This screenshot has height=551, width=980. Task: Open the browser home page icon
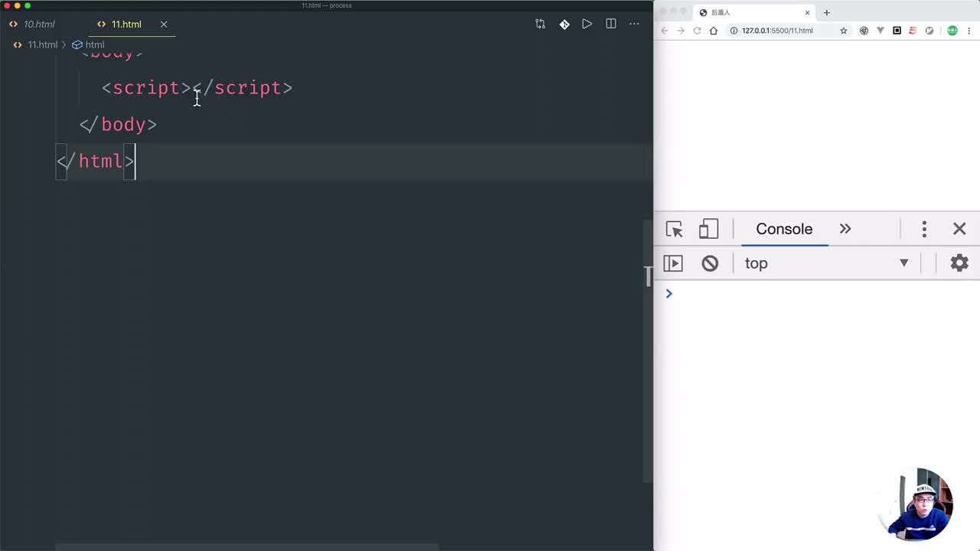click(x=714, y=31)
